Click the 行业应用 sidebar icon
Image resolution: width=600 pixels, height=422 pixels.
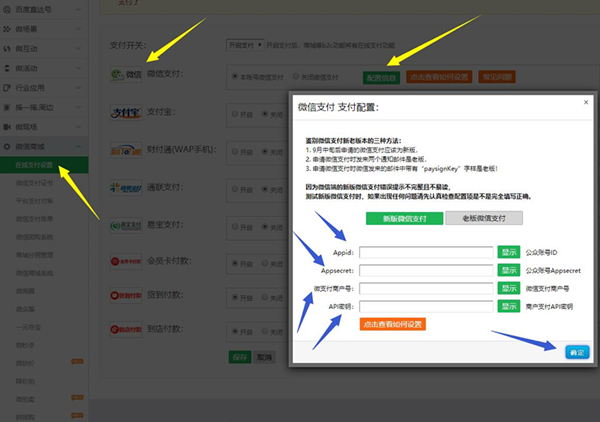[x=7, y=88]
